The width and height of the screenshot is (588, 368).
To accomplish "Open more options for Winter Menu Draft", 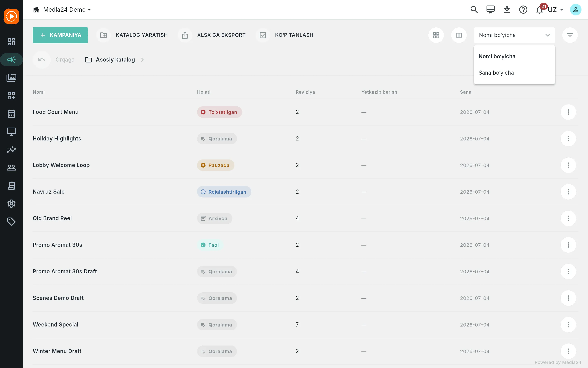I will (568, 351).
